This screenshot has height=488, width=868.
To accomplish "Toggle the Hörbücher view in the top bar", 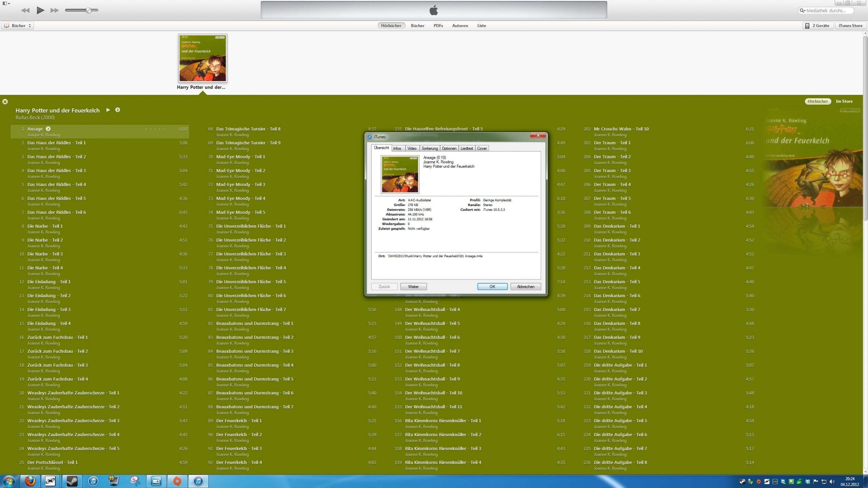I will [x=391, y=26].
